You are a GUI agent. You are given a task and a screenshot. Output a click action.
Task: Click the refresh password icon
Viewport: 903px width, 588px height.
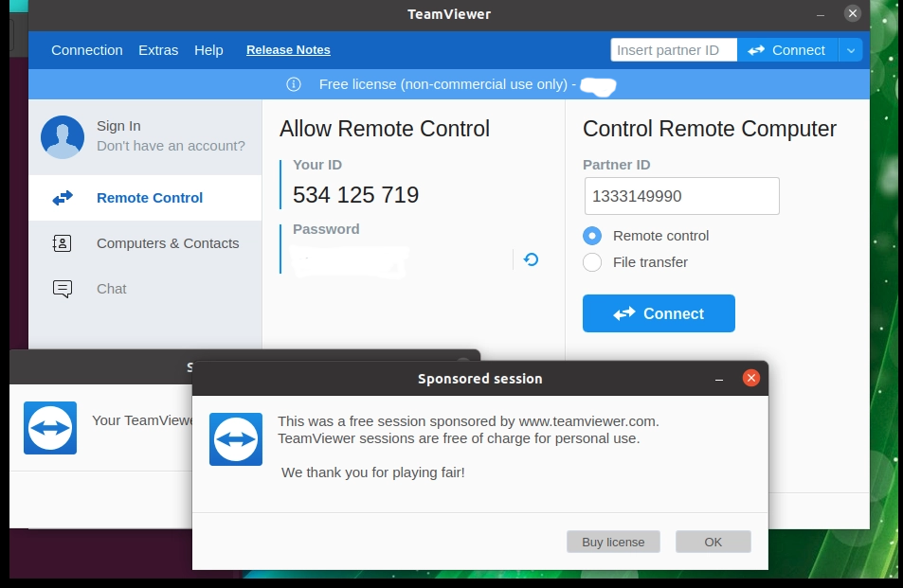tap(531, 259)
